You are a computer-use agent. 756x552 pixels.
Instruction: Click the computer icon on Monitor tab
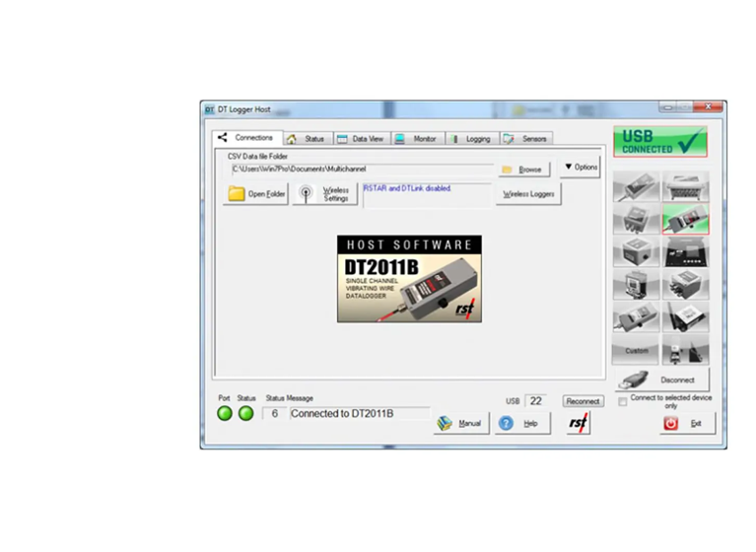[400, 139]
